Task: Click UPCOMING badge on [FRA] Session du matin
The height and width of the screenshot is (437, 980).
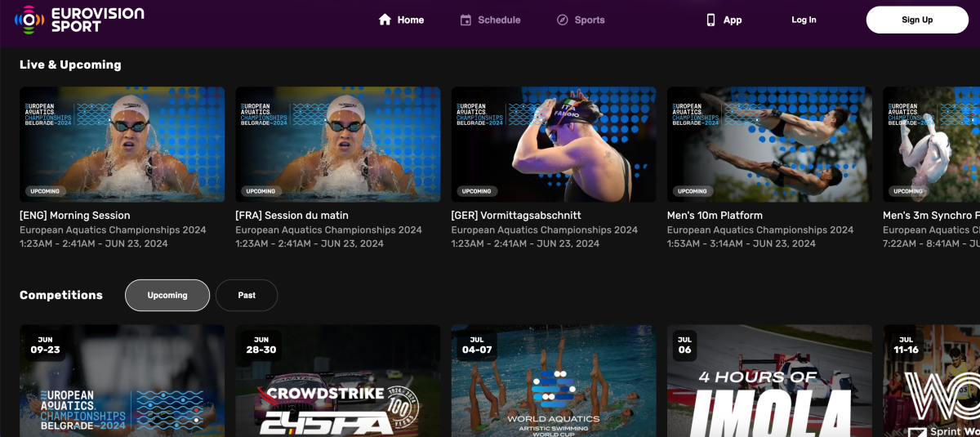Action: (x=261, y=191)
